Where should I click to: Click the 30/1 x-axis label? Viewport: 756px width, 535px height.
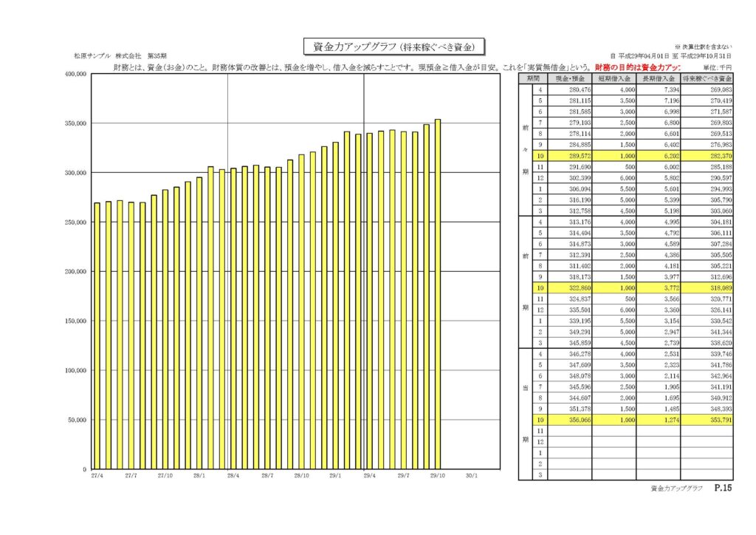tap(472, 476)
